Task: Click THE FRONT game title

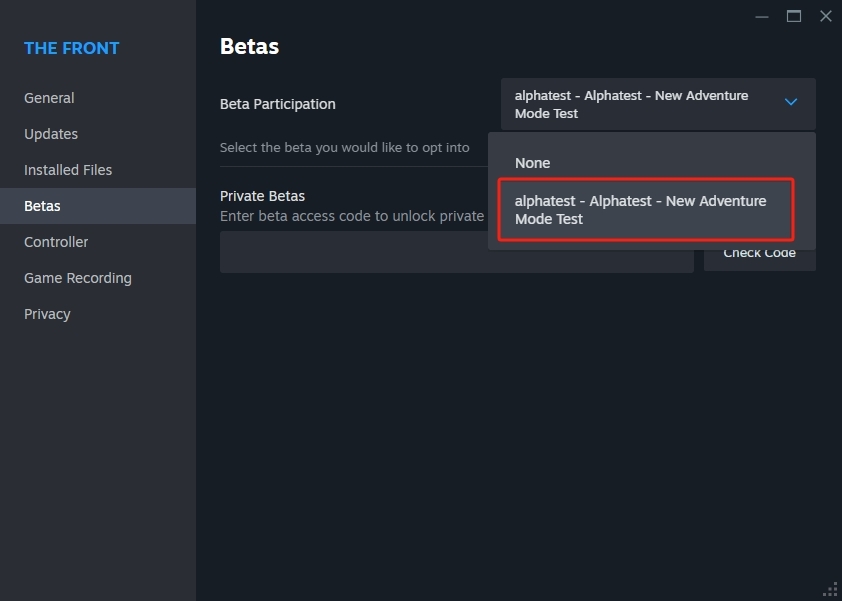Action: (71, 48)
